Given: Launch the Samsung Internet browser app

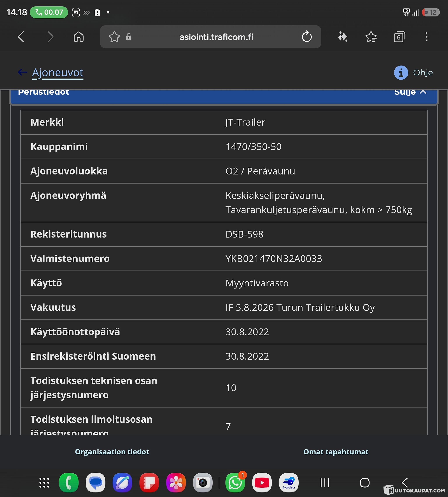Looking at the screenshot, I should pyautogui.click(x=122, y=483).
